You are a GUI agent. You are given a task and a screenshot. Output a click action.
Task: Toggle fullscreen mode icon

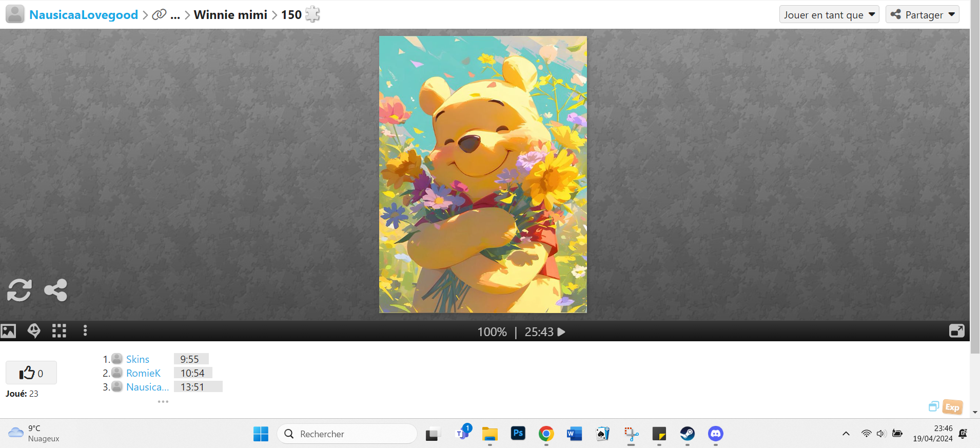pos(957,331)
